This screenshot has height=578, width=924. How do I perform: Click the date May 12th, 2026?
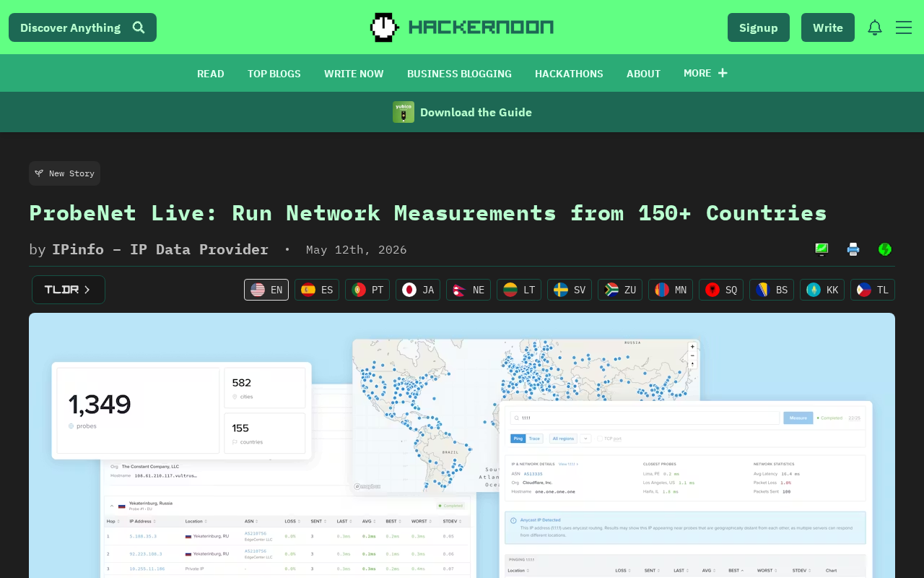(x=357, y=249)
